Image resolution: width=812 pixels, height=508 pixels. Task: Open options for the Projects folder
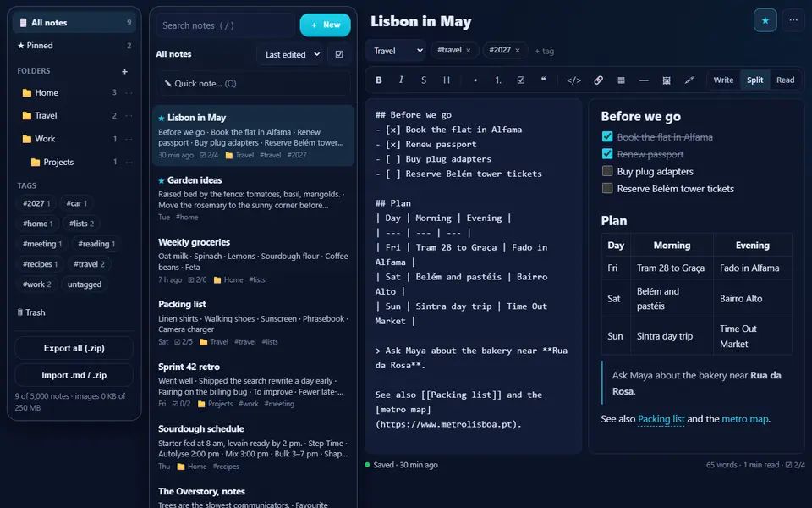tap(129, 163)
